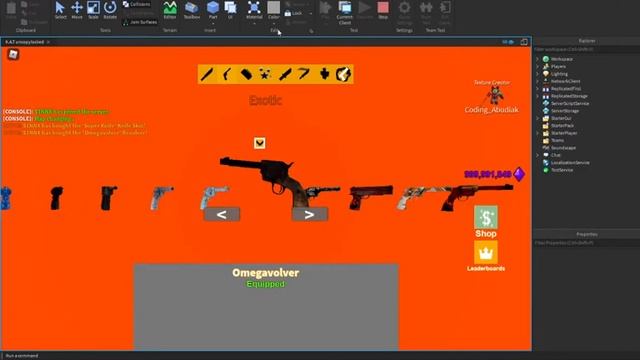Select the star effects category icon

click(x=265, y=74)
